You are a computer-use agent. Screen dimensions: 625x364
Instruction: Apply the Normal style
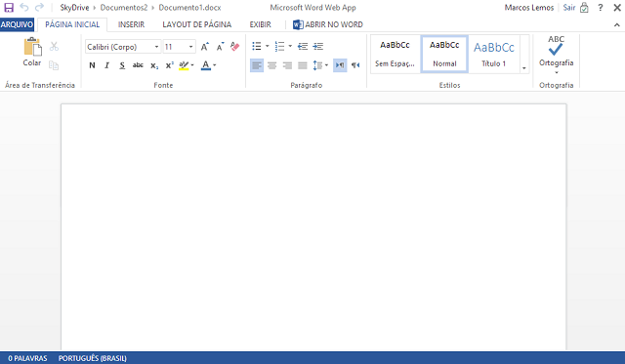(x=444, y=55)
